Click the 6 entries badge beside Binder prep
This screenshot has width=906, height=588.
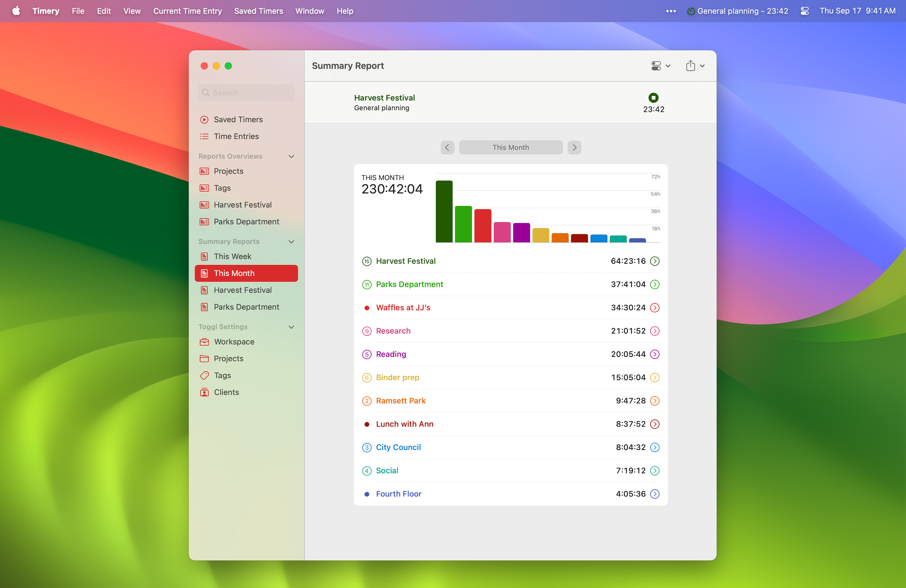pyautogui.click(x=367, y=378)
